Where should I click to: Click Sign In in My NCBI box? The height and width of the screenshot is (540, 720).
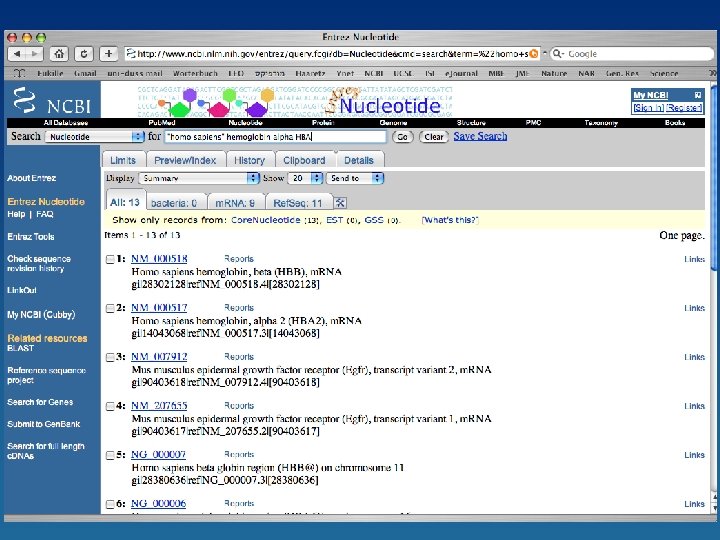click(x=648, y=107)
